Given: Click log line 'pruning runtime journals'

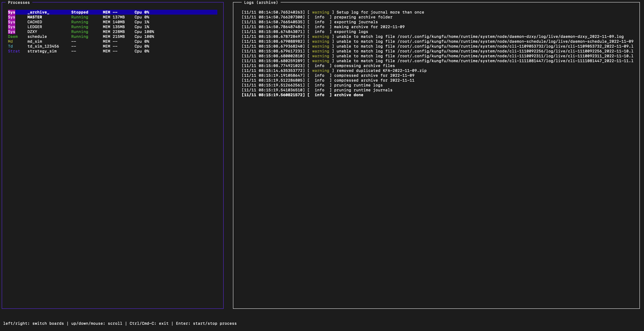Looking at the screenshot, I should coord(317,90).
